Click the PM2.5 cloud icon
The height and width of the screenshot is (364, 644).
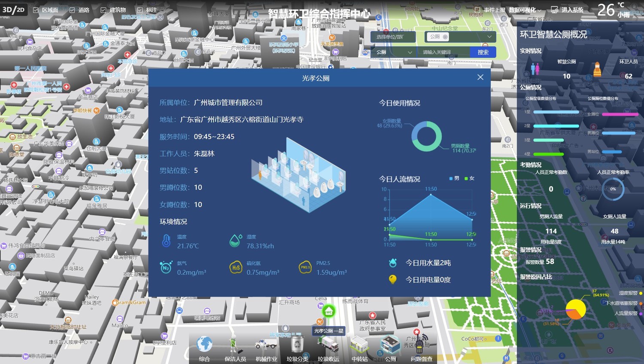pos(305,267)
